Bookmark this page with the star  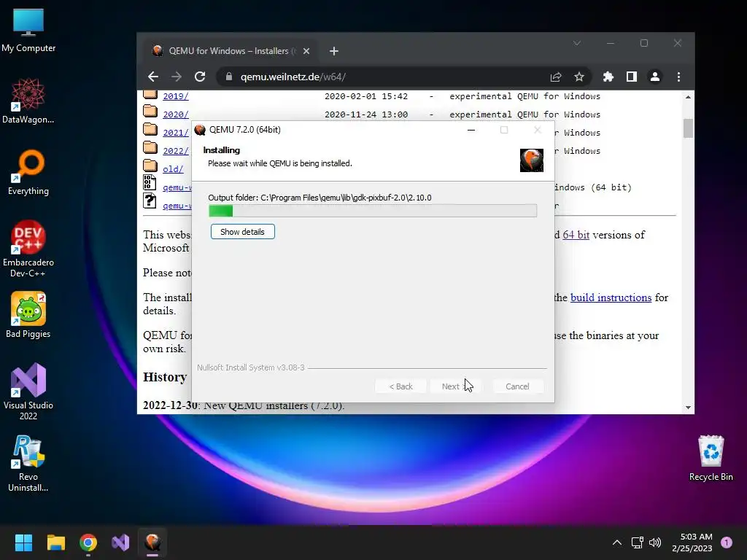(578, 77)
